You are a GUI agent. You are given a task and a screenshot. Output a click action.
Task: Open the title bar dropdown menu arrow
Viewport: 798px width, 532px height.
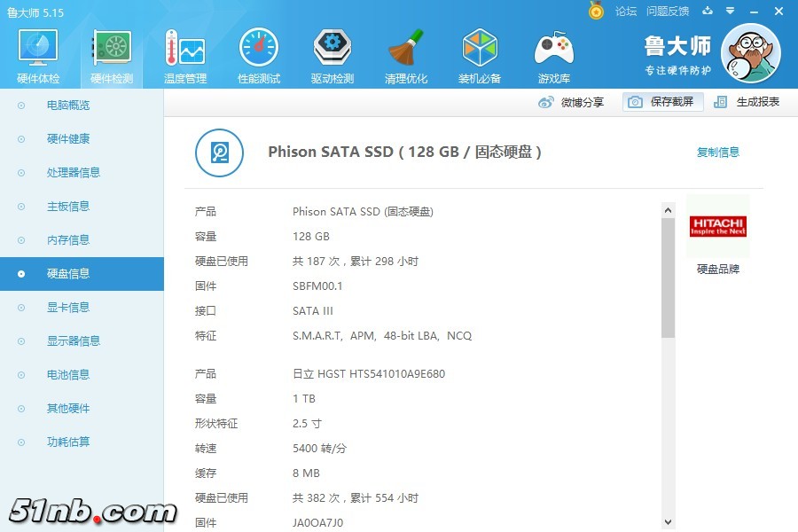(729, 12)
